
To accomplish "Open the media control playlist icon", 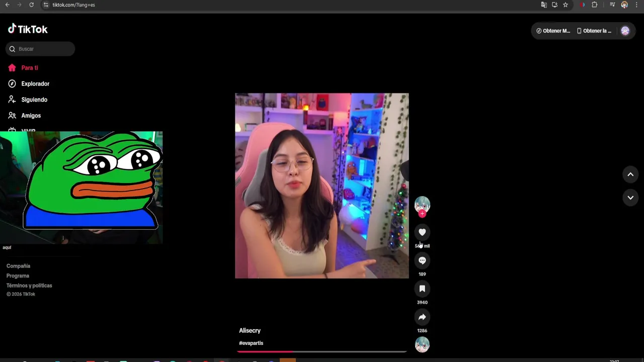I will tap(612, 5).
